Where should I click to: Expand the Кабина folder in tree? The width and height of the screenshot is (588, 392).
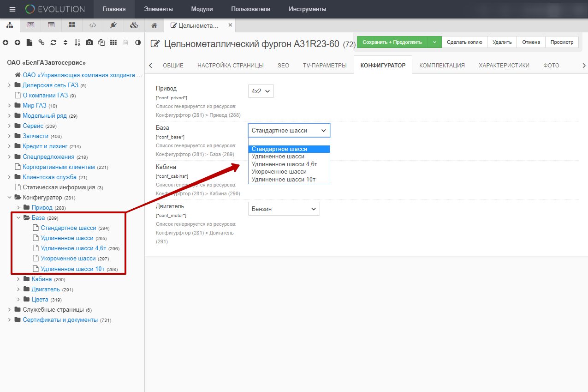18,279
